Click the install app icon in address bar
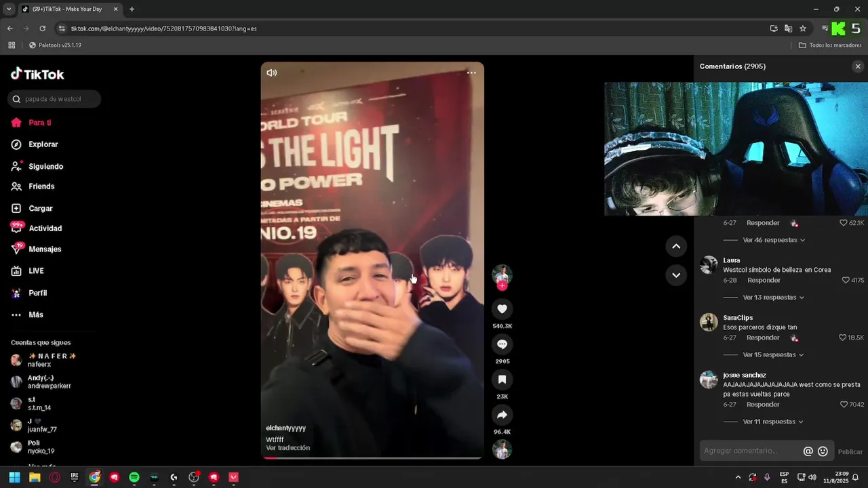The height and width of the screenshot is (488, 868). coord(774,28)
